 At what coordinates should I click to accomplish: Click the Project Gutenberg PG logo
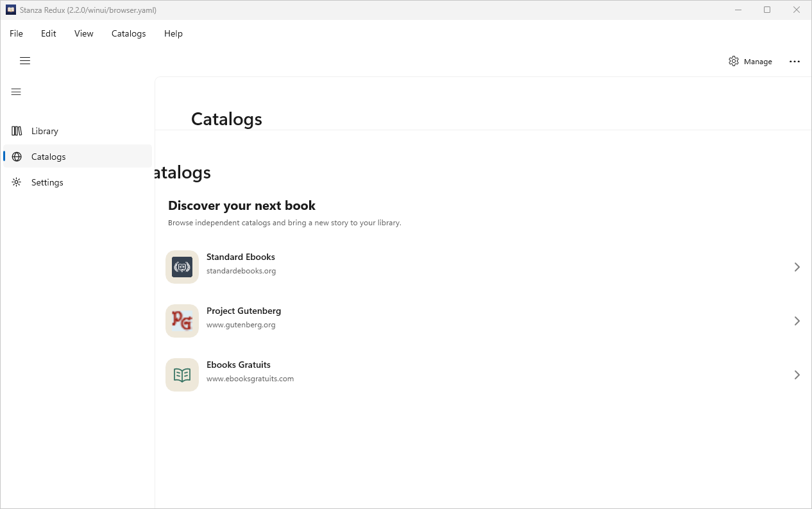182,321
